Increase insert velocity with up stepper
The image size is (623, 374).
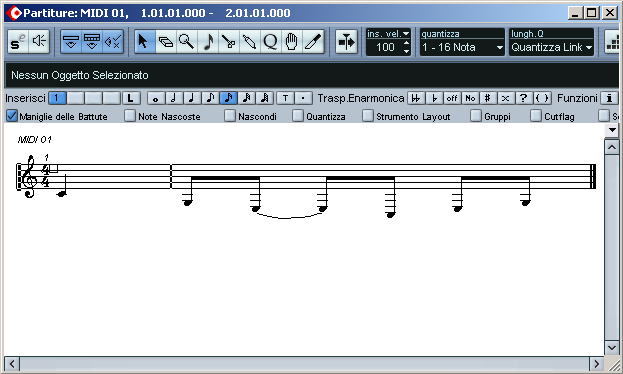point(406,43)
